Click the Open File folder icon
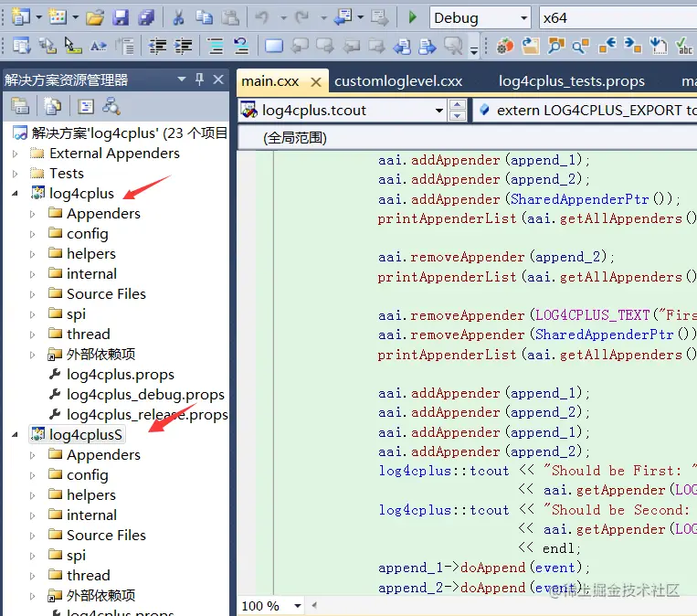 point(95,17)
